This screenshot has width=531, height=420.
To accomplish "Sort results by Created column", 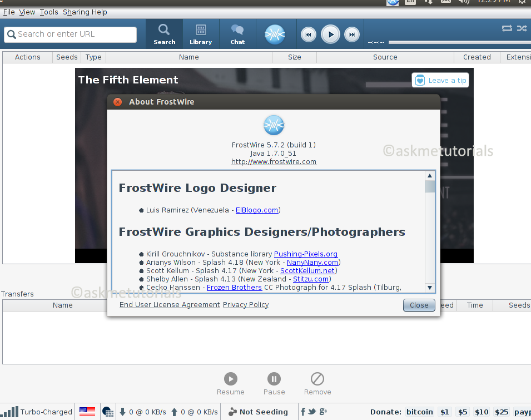I will point(477,57).
